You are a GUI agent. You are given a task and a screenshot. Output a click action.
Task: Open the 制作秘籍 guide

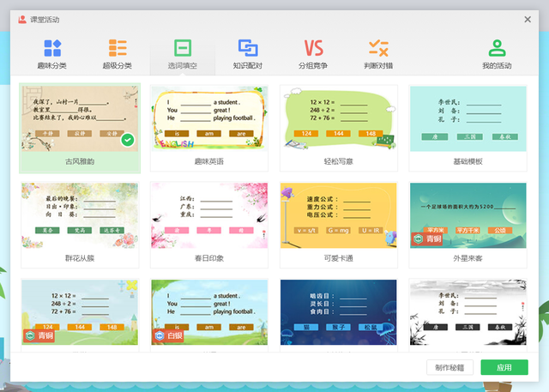tap(449, 367)
